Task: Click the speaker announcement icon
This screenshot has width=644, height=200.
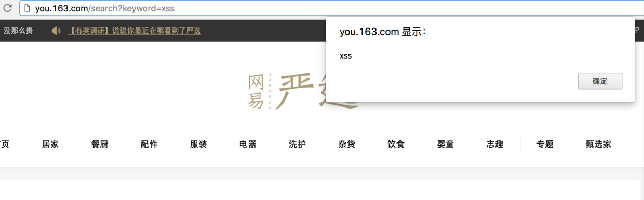Action: tap(56, 31)
